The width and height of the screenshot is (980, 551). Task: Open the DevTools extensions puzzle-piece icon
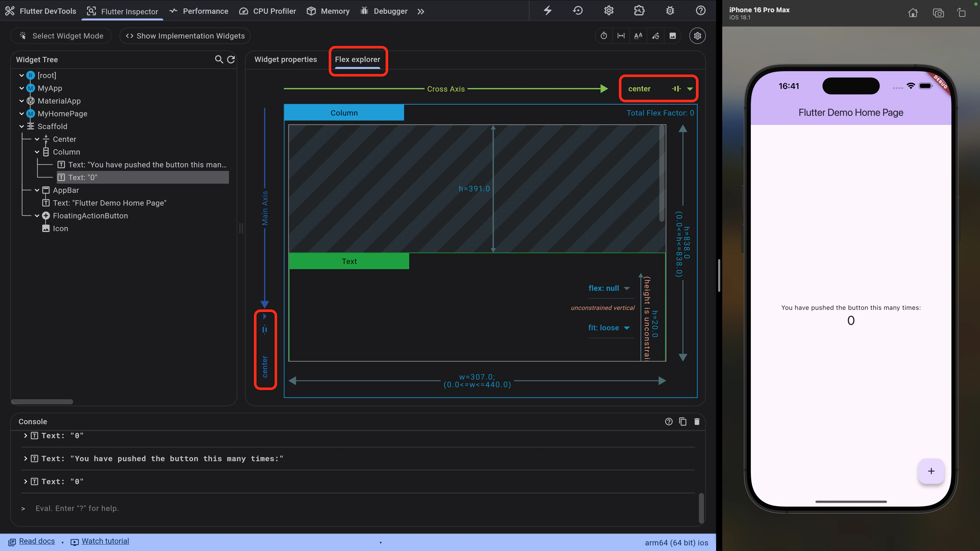pos(639,11)
